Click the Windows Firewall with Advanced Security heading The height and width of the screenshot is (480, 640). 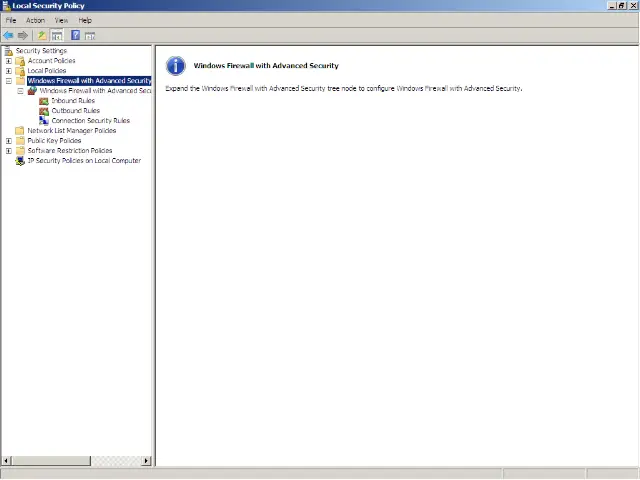click(x=266, y=66)
